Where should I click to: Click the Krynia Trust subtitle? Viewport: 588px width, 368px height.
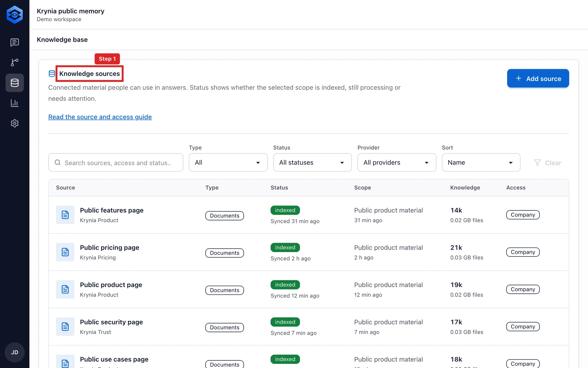[95, 332]
